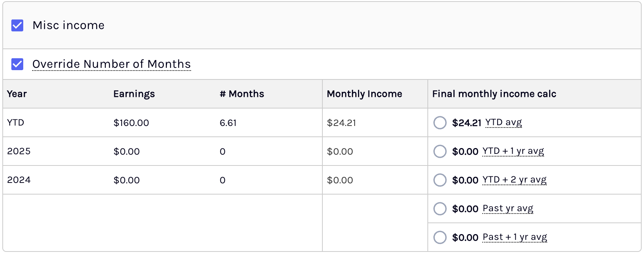Click the Override Number of Months label

click(112, 64)
